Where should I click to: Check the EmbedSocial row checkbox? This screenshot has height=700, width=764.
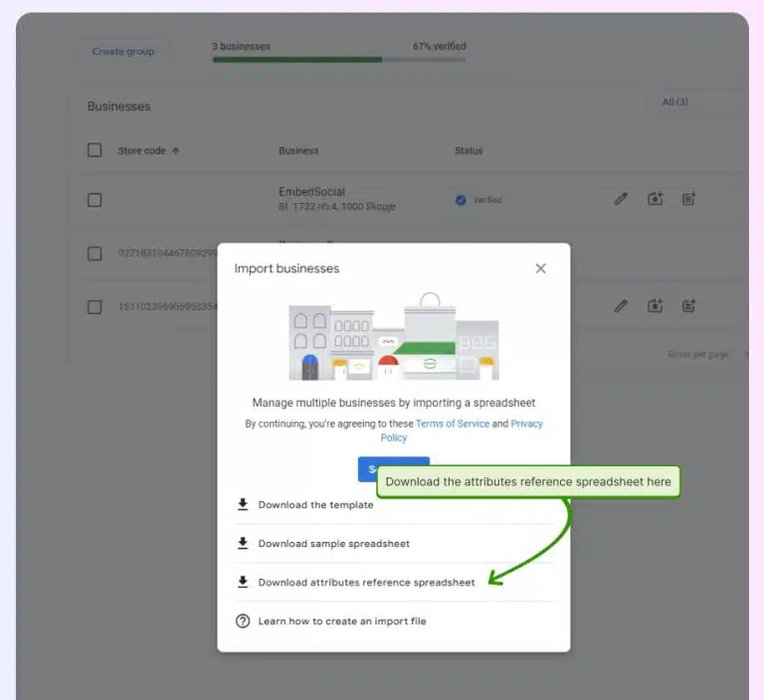pos(95,200)
